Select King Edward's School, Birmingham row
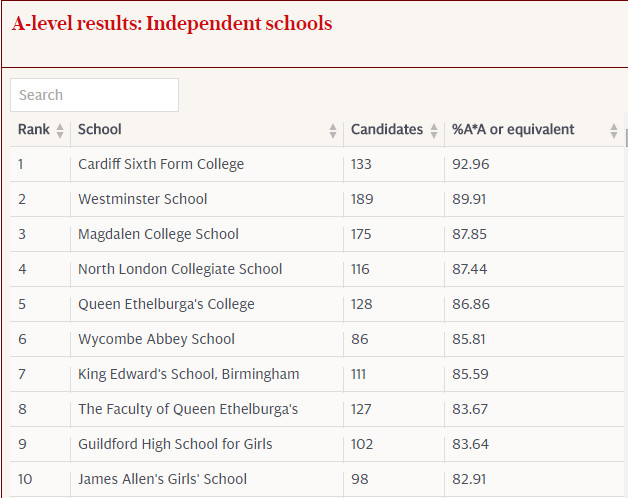Viewport: 628px width, 498px height. (x=188, y=374)
